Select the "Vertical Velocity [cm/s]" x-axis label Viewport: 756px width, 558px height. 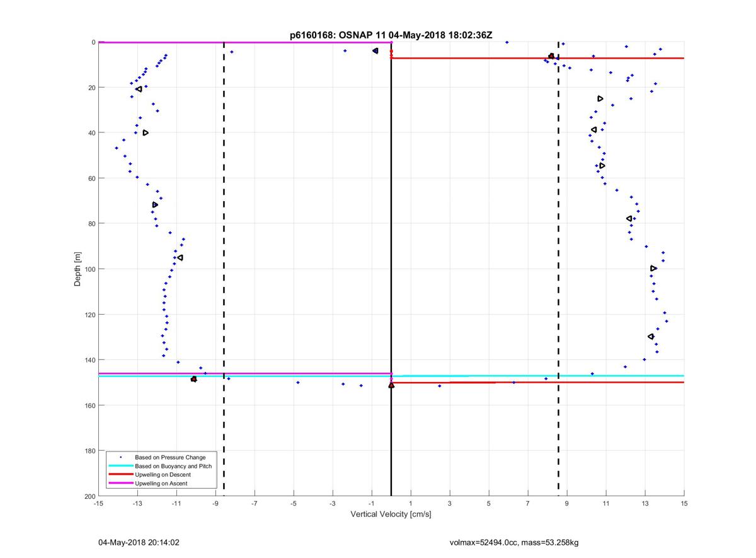(391, 514)
